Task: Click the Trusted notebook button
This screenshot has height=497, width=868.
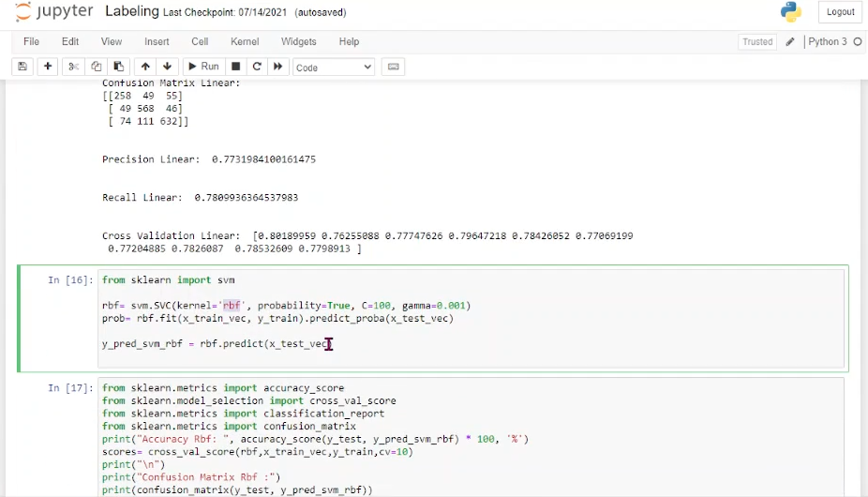Action: [x=757, y=41]
